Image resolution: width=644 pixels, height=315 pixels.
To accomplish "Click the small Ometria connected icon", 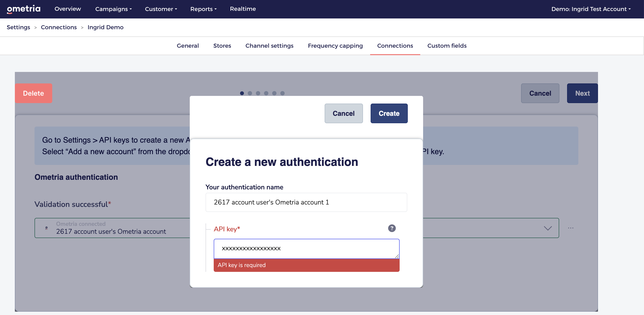I will point(46,228).
